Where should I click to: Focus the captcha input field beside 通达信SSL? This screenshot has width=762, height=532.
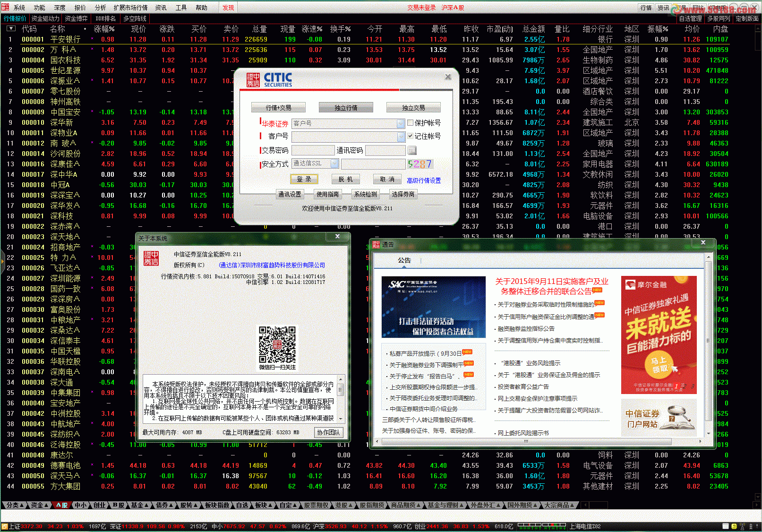point(374,163)
